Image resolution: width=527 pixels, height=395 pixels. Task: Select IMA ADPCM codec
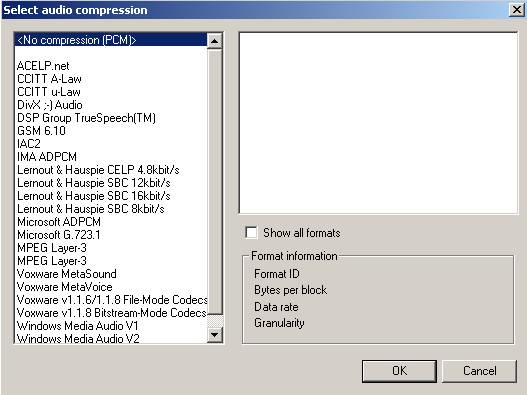(111, 157)
